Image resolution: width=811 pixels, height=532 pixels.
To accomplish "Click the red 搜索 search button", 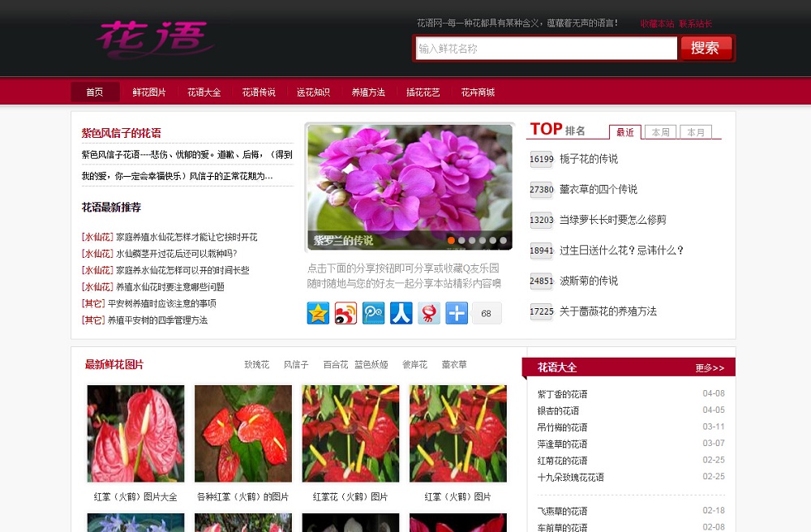I will click(705, 48).
